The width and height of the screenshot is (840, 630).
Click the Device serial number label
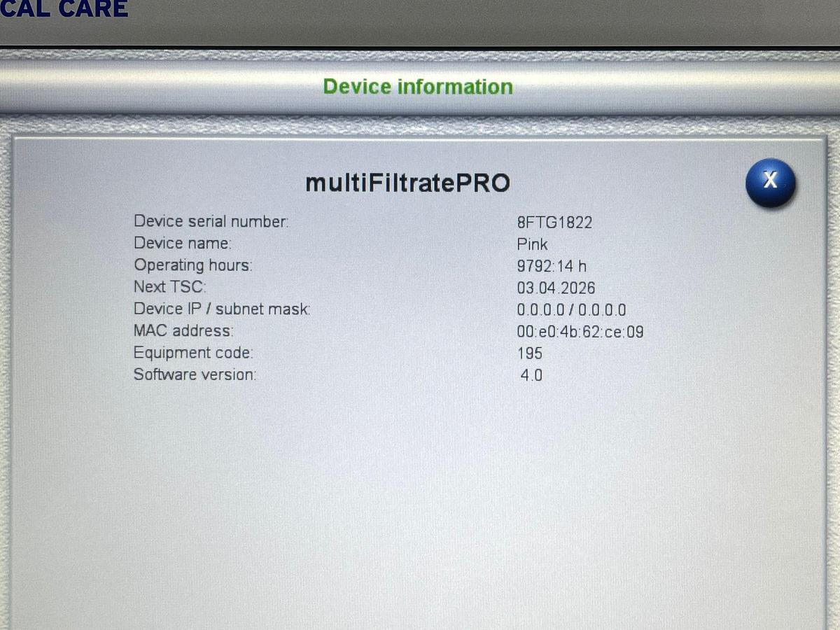211,221
